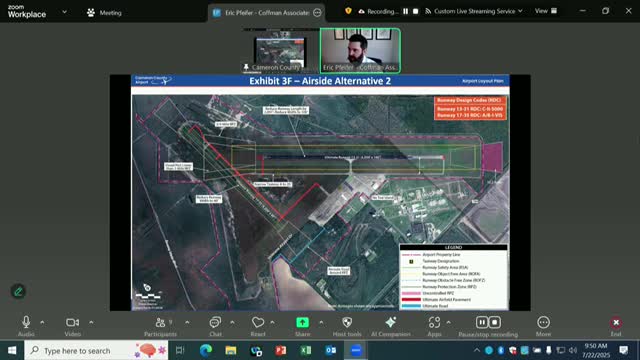Click the taskbar search box
This screenshot has height=360, width=640.
pyautogui.click(x=96, y=350)
